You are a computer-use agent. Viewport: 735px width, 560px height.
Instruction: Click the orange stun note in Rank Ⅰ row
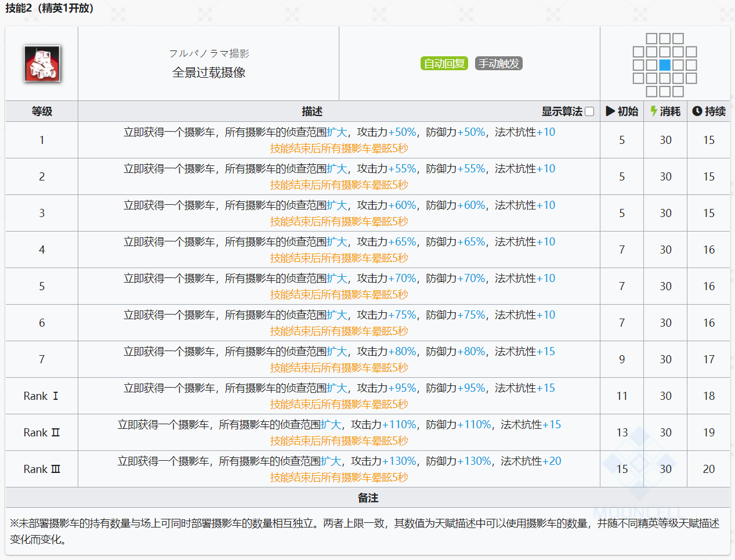(339, 404)
